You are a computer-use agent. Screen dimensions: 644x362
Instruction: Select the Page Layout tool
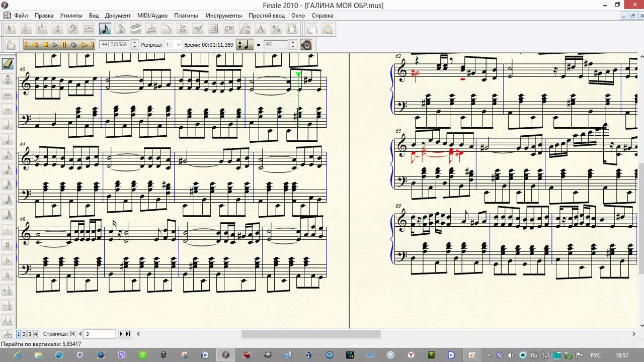click(x=292, y=29)
